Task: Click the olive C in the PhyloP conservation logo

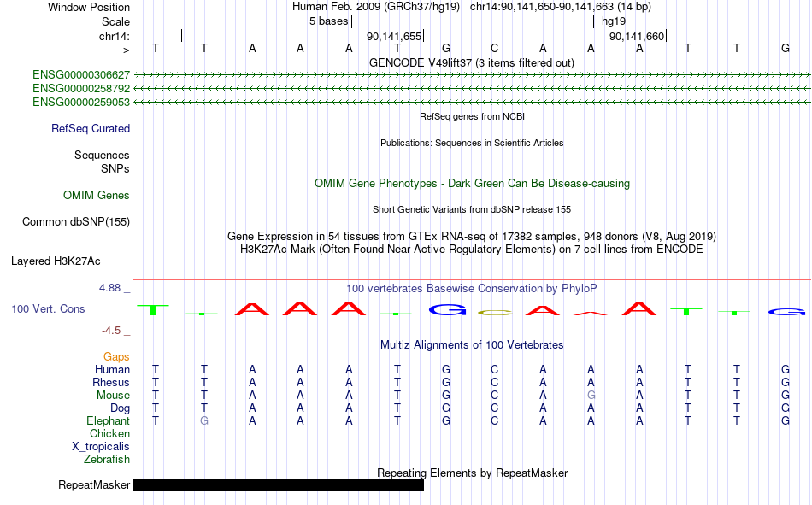Action: click(495, 313)
